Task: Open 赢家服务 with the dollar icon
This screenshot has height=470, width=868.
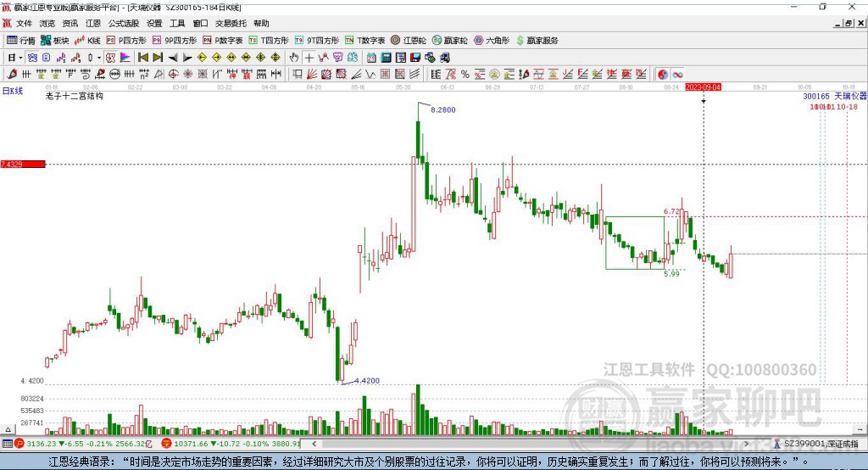Action: [x=537, y=41]
